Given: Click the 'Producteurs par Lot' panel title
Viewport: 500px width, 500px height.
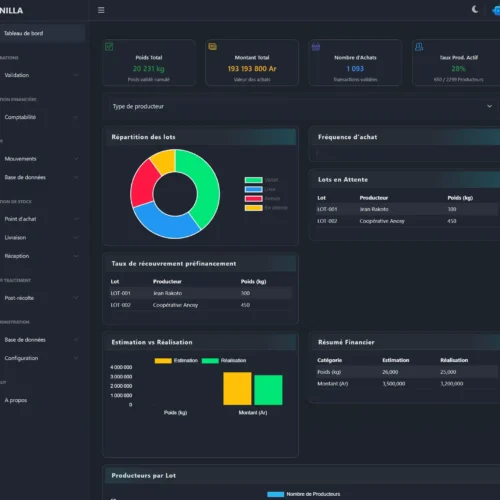Looking at the screenshot, I should (144, 476).
